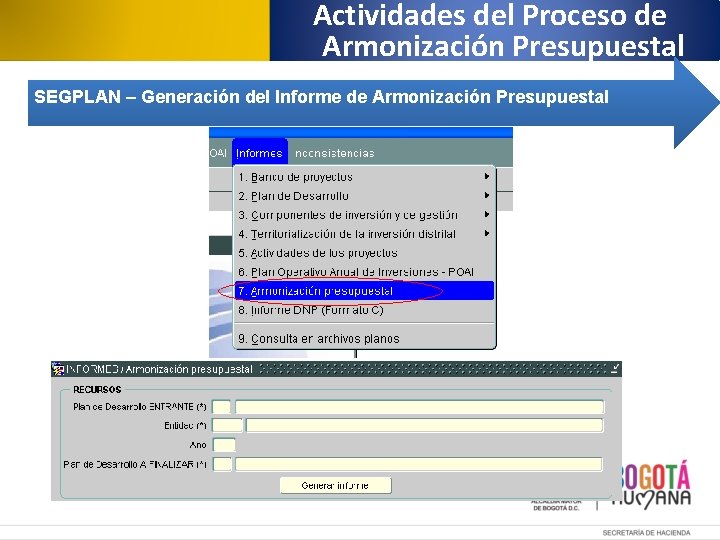Click the check icon on INFORMES title bar
720x540 pixels.
[x=615, y=368]
